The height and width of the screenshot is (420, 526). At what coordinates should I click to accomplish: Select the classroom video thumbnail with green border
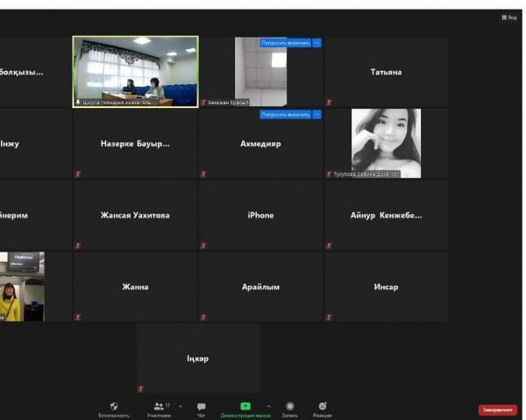click(135, 70)
